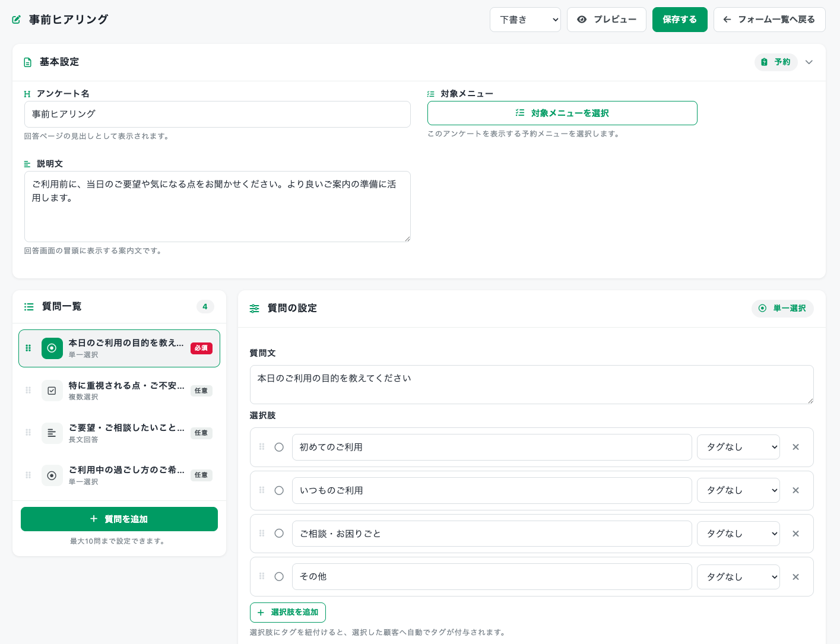This screenshot has width=840, height=644.
Task: Click 任意 badge on ご要望・ご相談 question
Action: click(x=201, y=433)
